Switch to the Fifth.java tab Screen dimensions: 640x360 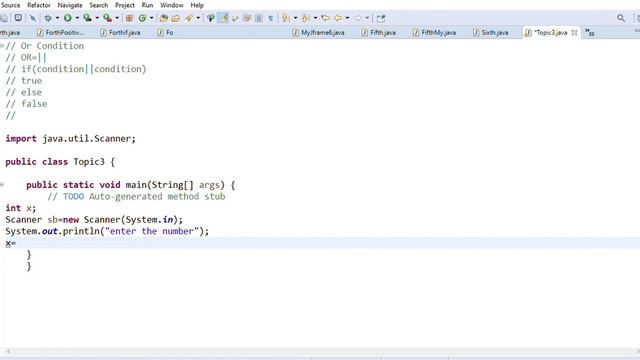378,32
